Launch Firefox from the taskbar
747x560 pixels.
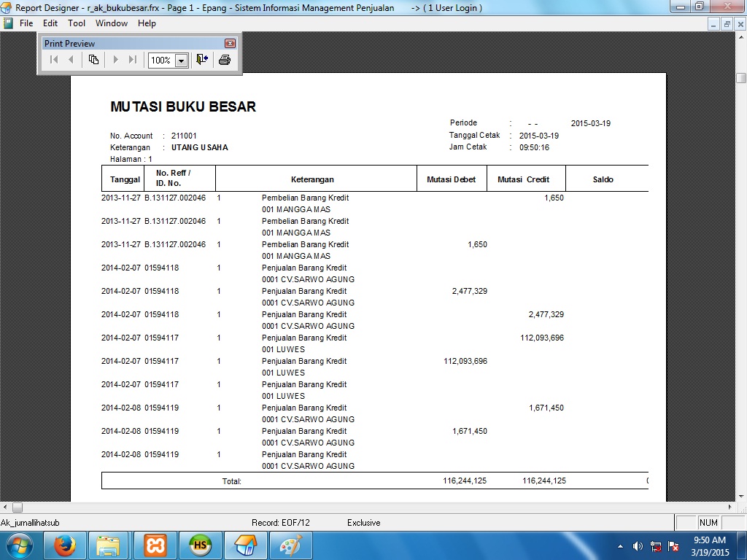click(x=65, y=545)
